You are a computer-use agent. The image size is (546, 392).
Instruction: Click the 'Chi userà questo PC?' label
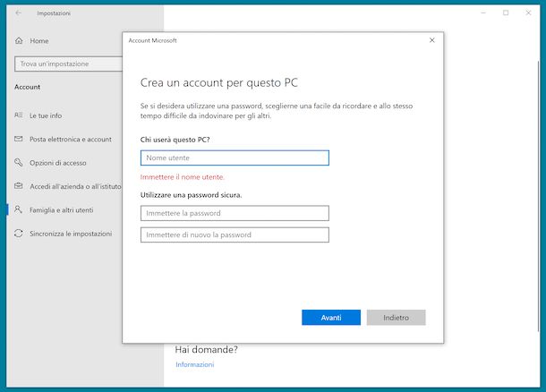coord(175,140)
